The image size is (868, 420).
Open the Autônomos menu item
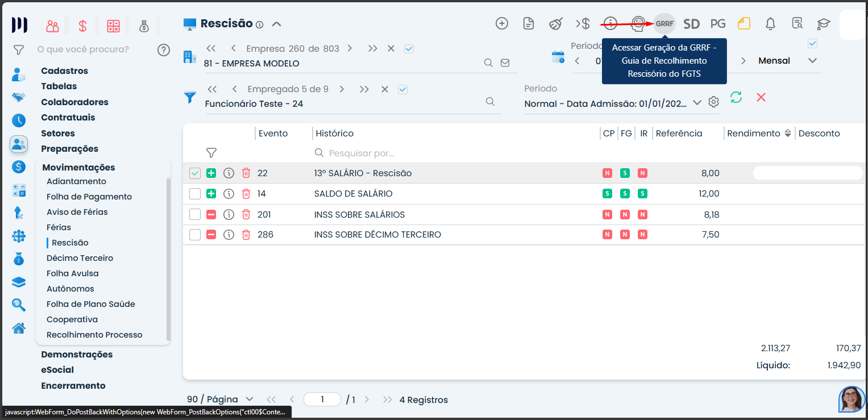point(70,289)
